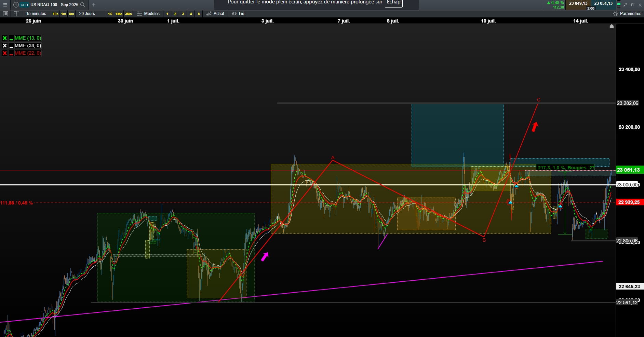This screenshot has height=337, width=644.
Task: Search for an instrument with the magnifier
Action: [83, 5]
